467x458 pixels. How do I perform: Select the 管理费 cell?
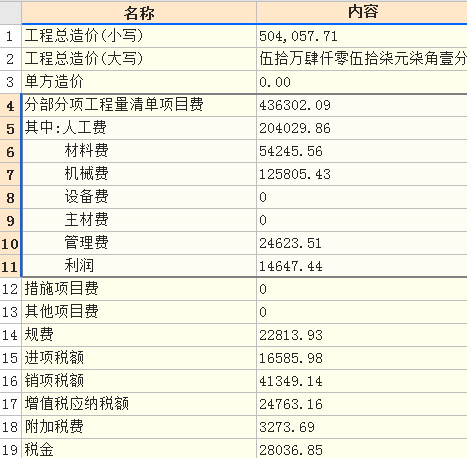click(x=139, y=243)
